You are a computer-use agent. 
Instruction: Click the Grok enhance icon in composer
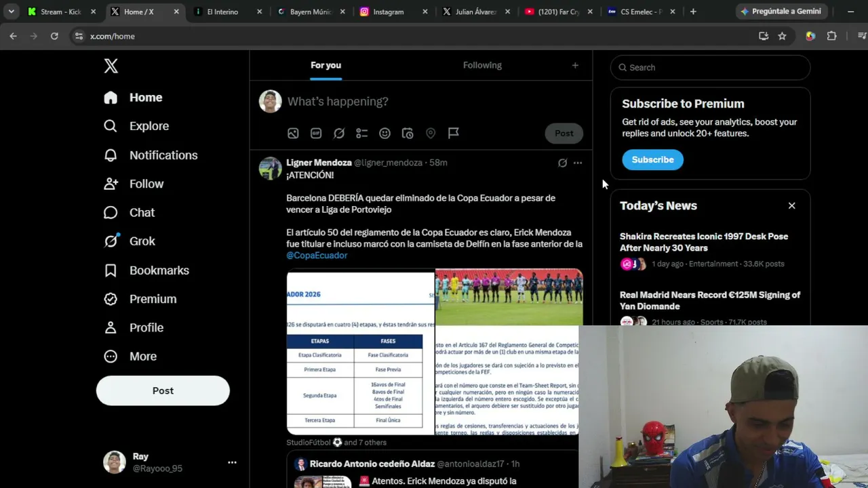tap(339, 134)
